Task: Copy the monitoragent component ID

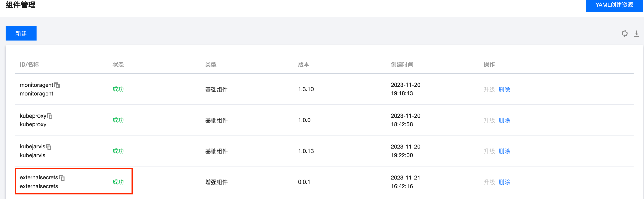Action: tap(57, 86)
